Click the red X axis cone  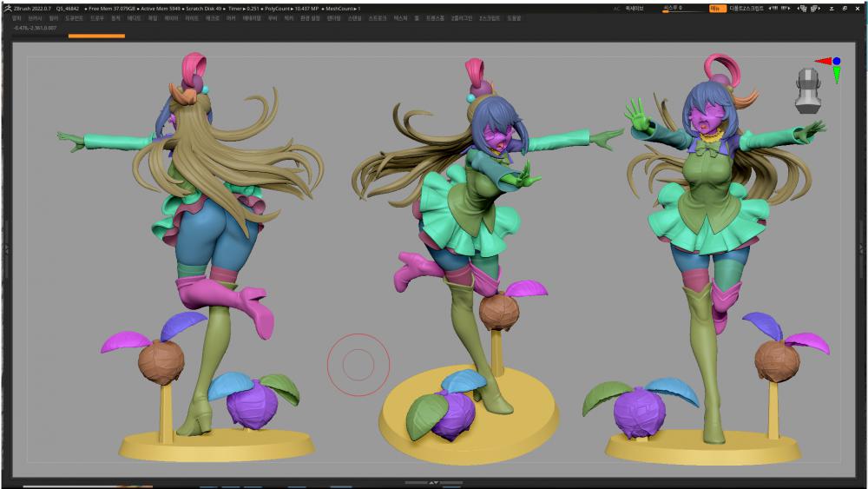(823, 61)
